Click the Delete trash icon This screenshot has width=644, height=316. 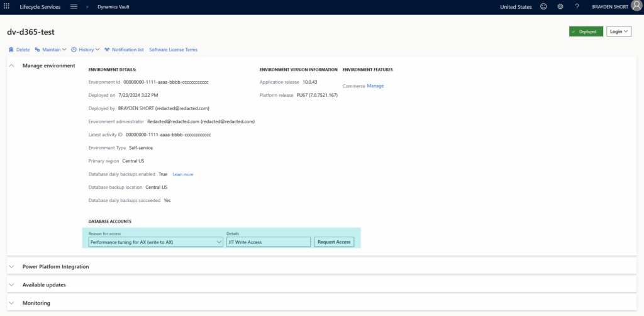coord(11,50)
